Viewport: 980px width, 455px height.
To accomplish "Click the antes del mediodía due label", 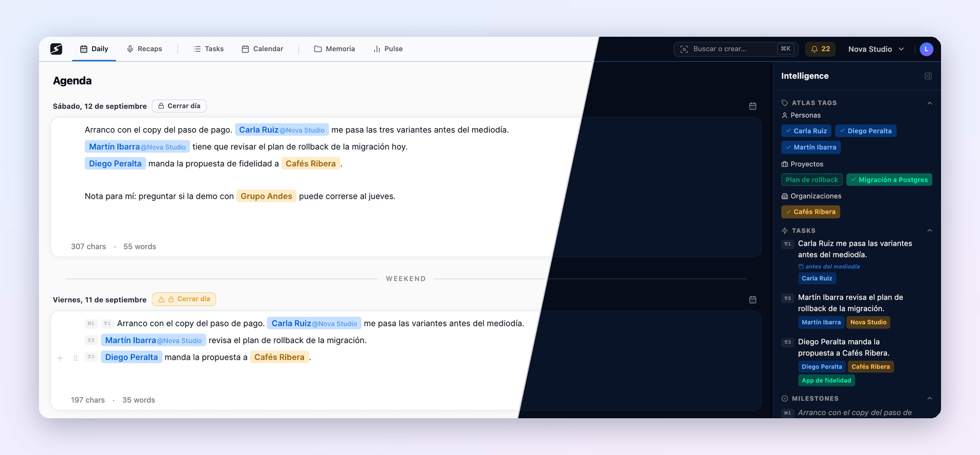I will pyautogui.click(x=829, y=267).
